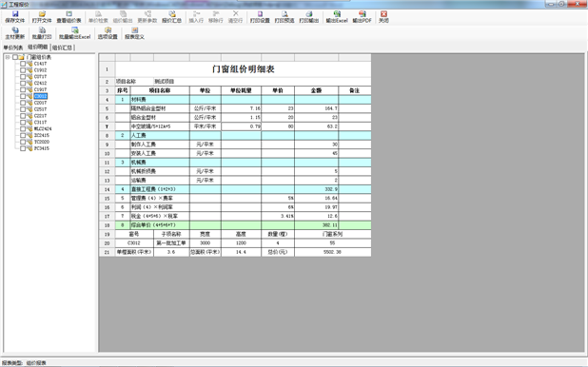
Task: Export the report with 输出PDF
Action: pyautogui.click(x=362, y=17)
